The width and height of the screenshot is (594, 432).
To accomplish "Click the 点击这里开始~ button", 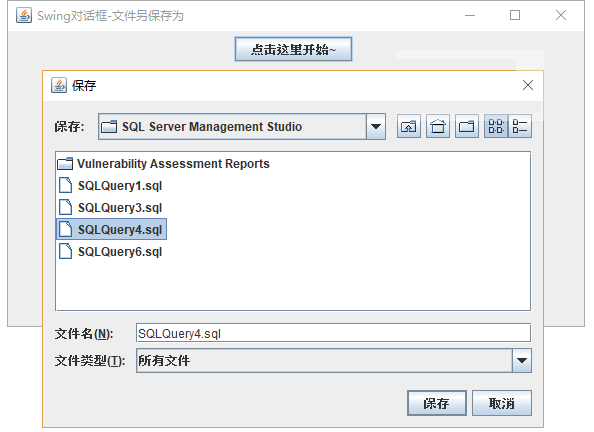I will coord(293,49).
